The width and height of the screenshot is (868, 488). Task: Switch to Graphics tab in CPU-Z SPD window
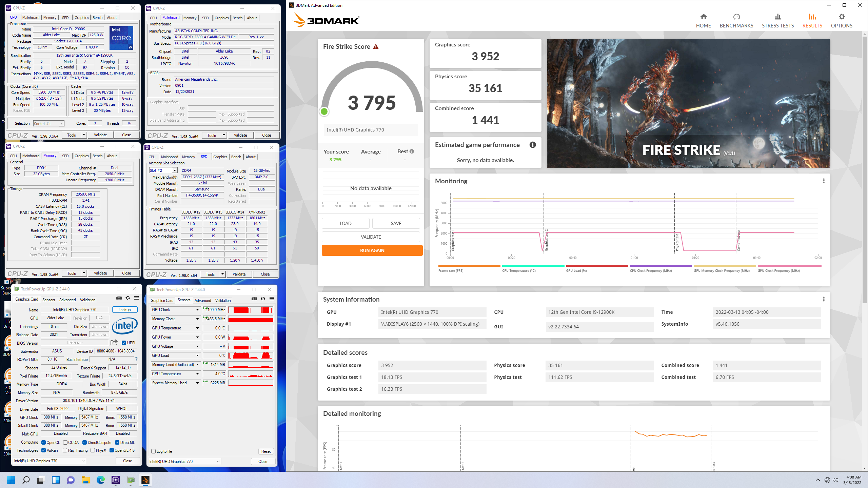click(220, 157)
